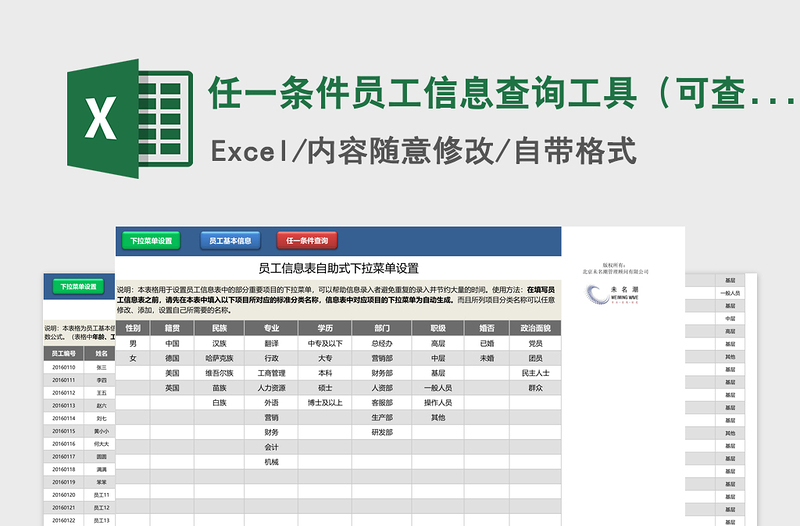
Task: Click the 研发部 cell under 部门
Action: (382, 432)
